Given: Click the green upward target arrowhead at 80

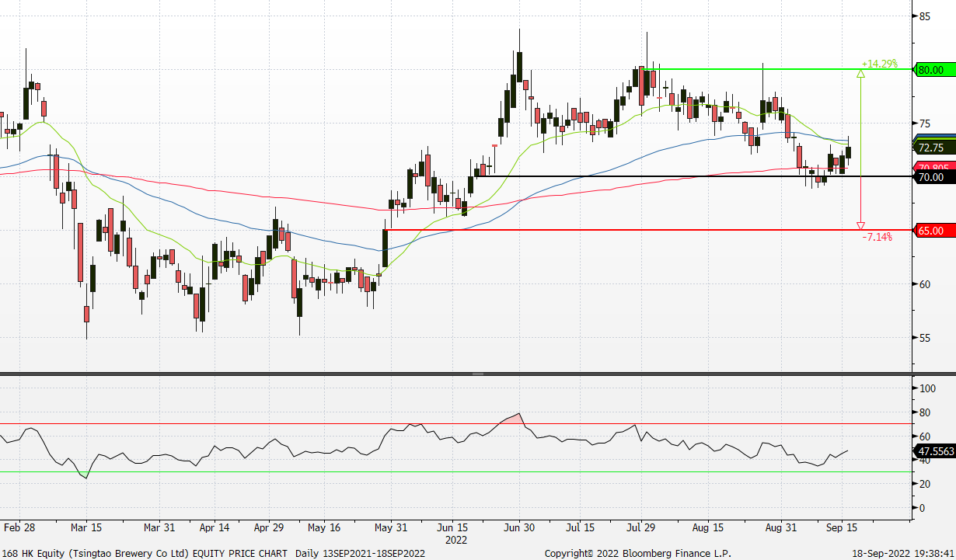Looking at the screenshot, I should [860, 74].
